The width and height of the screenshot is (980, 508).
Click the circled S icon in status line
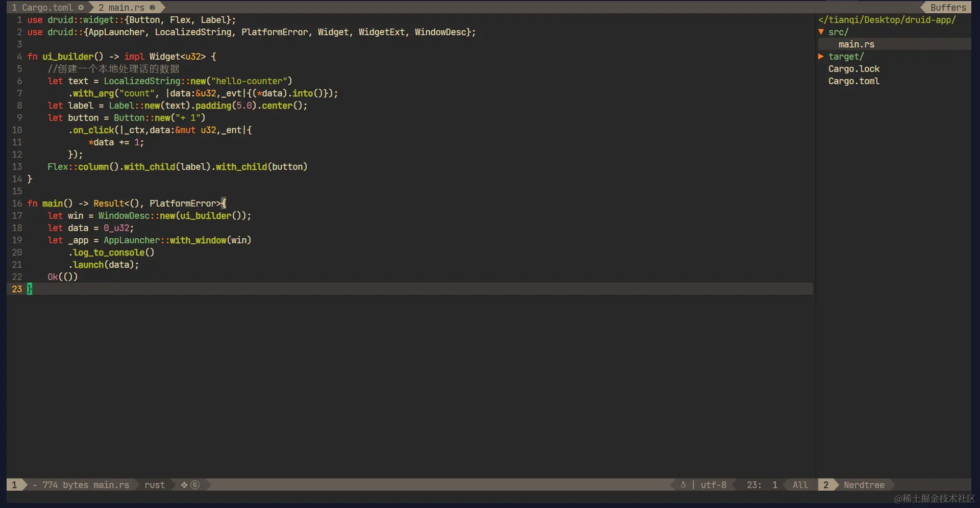[x=195, y=485]
